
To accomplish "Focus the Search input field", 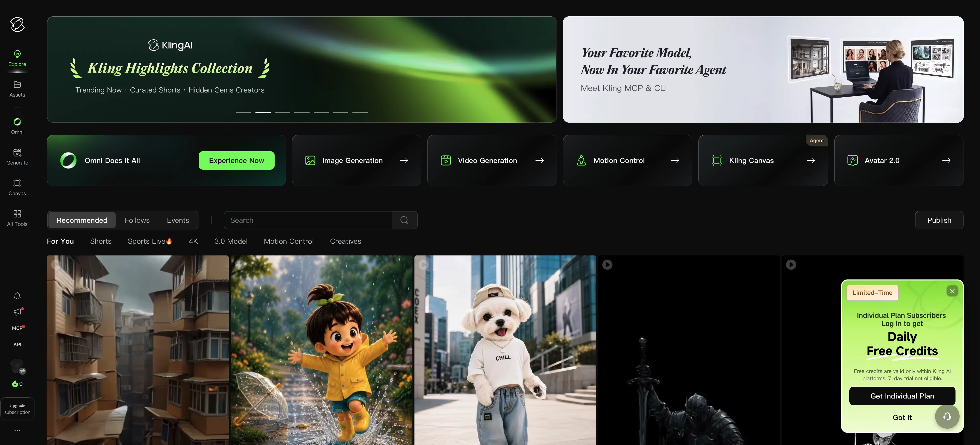I will pyautogui.click(x=308, y=220).
